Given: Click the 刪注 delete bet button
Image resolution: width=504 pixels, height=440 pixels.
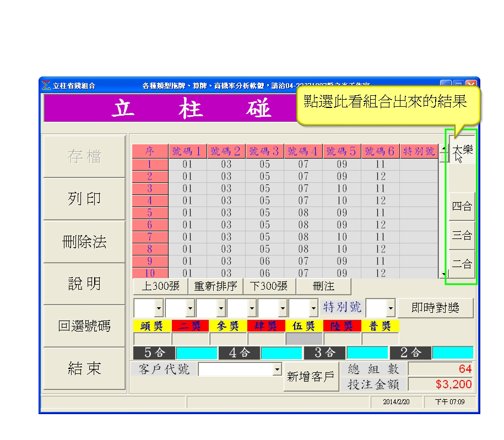Looking at the screenshot, I should coord(323,286).
